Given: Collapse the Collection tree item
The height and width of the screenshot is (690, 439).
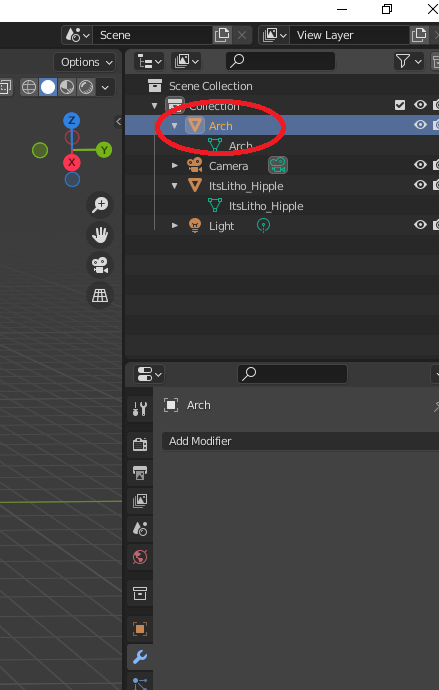Looking at the screenshot, I should tap(154, 106).
